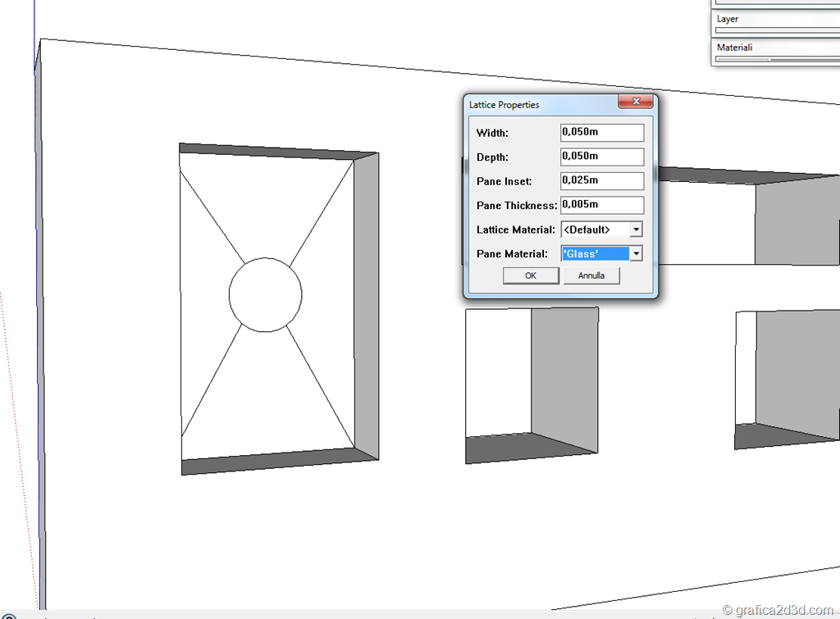The width and height of the screenshot is (840, 619).
Task: Click the Annulla cancel button
Action: 591,275
